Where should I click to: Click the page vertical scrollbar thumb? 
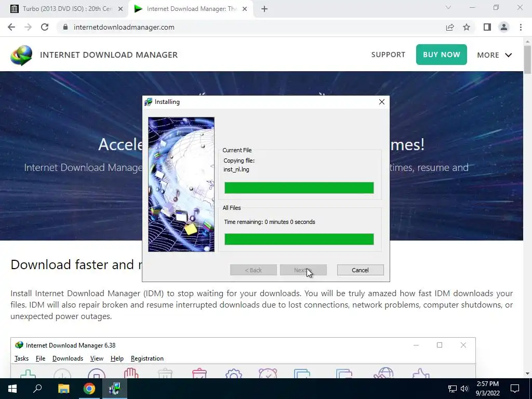(528, 60)
